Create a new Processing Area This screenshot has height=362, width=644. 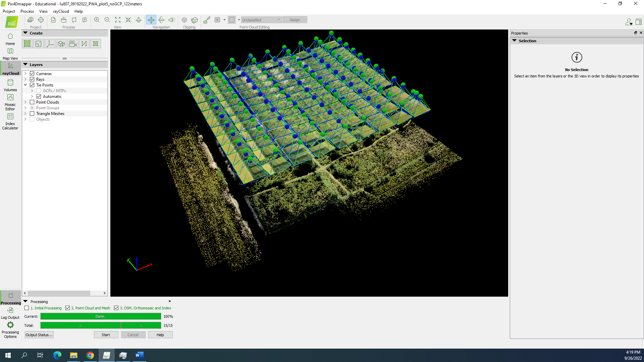(x=27, y=44)
